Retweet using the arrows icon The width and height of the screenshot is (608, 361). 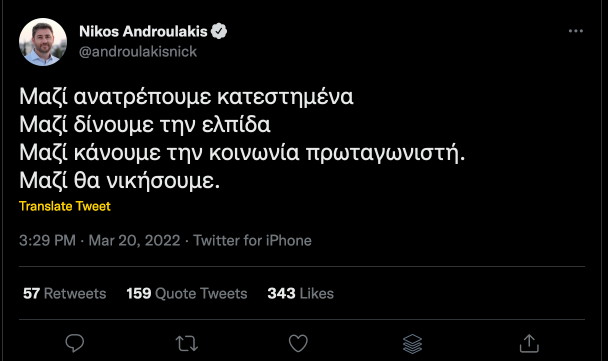(x=187, y=344)
